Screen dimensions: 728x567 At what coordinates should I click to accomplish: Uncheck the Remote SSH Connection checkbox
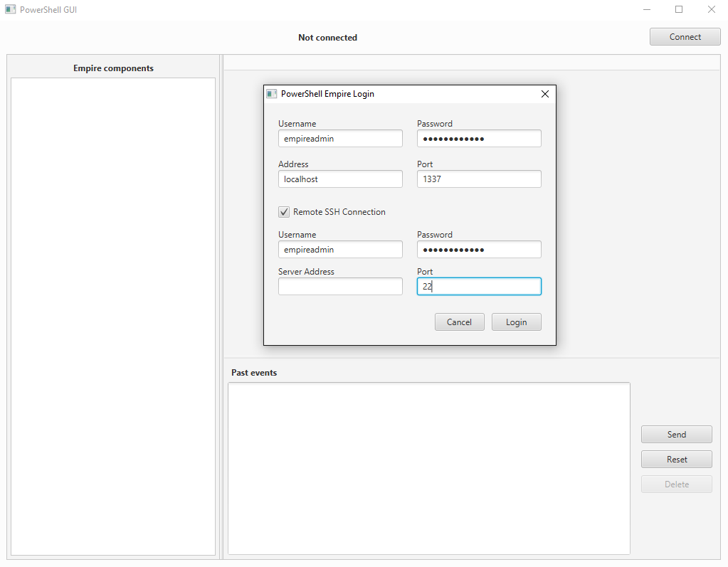pos(284,212)
